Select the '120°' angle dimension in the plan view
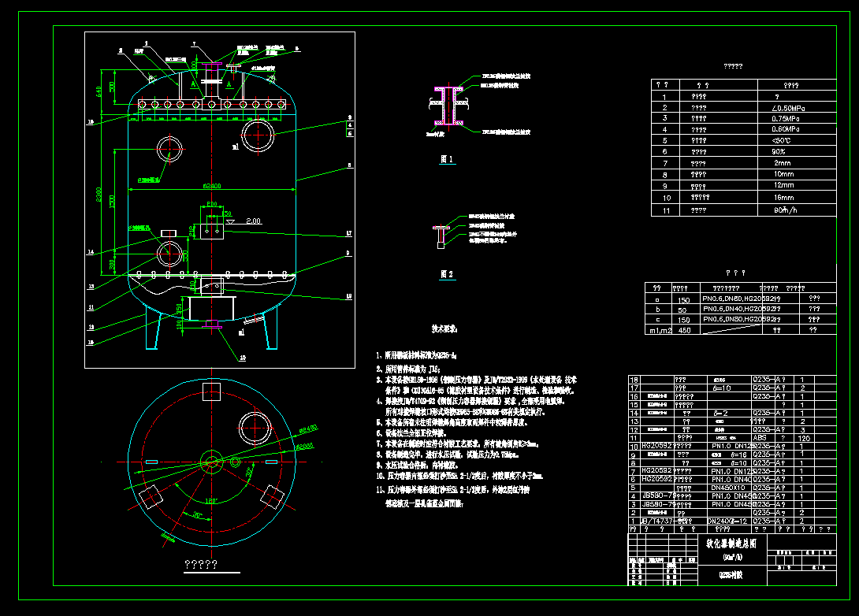Screen dimensions: 859x616 pyautogui.click(x=211, y=501)
